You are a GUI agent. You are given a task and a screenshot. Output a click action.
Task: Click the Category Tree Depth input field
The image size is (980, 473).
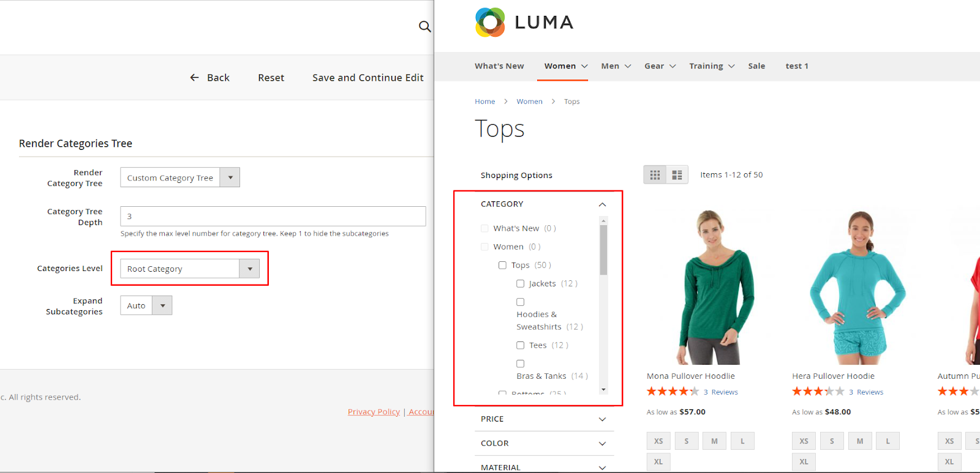[x=273, y=216]
